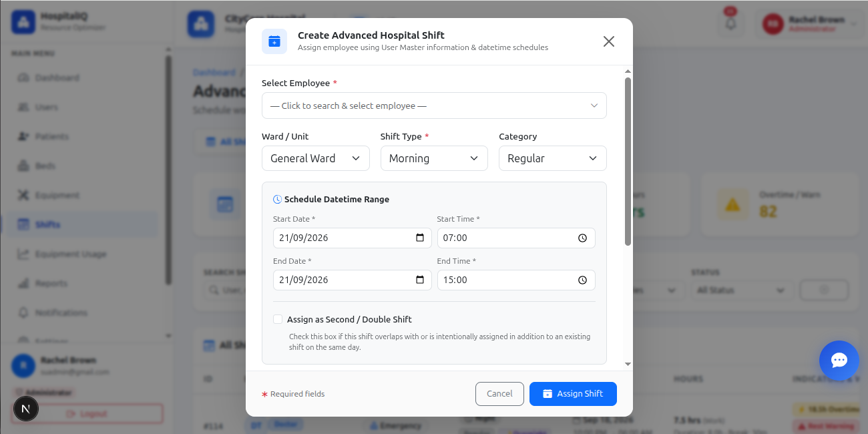Open the Category dropdown showing Regular
The width and height of the screenshot is (868, 434).
553,158
